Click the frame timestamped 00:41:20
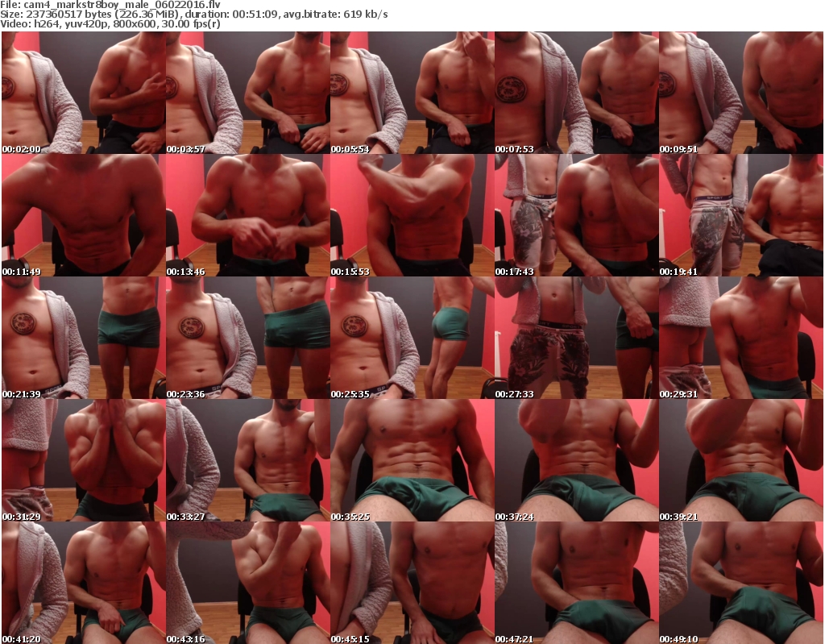 point(84,583)
